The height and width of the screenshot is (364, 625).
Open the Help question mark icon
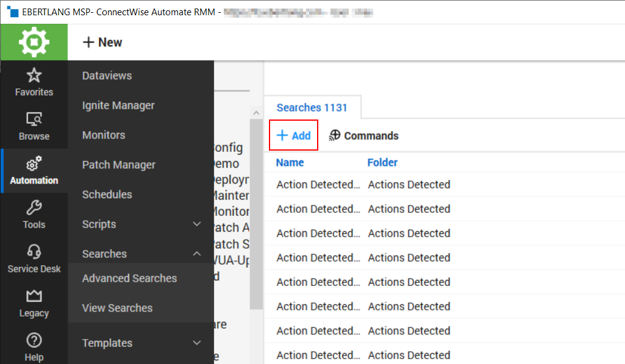(34, 340)
